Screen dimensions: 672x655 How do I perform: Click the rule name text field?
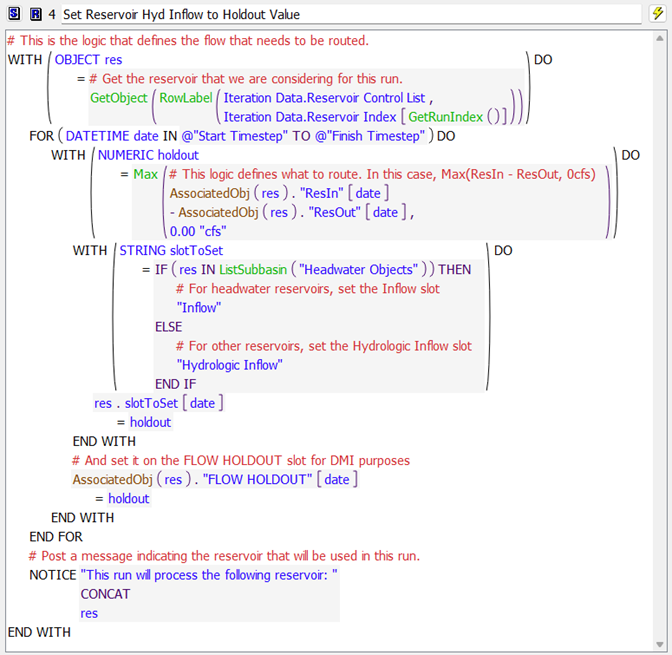tap(350, 15)
